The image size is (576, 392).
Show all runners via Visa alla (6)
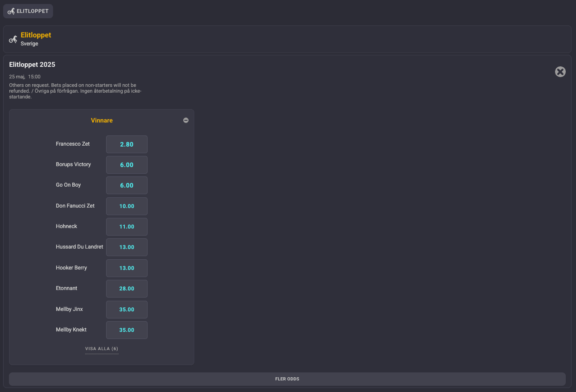[102, 349]
